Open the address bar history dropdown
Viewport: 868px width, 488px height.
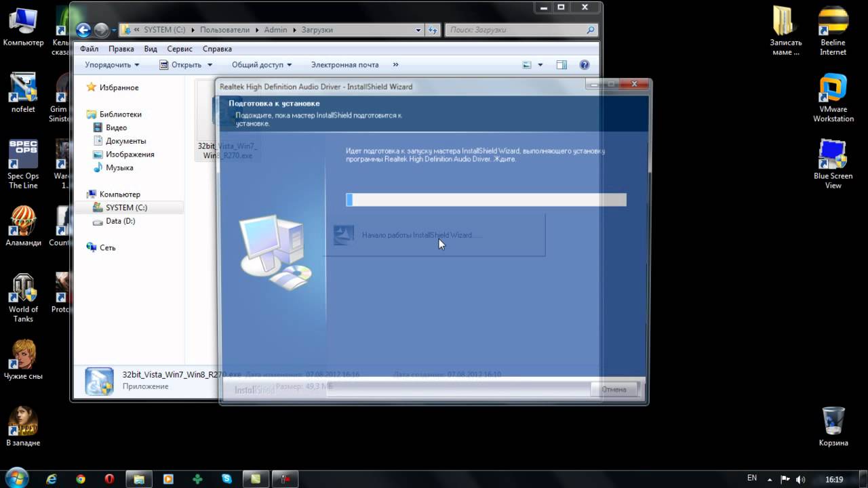(x=418, y=30)
